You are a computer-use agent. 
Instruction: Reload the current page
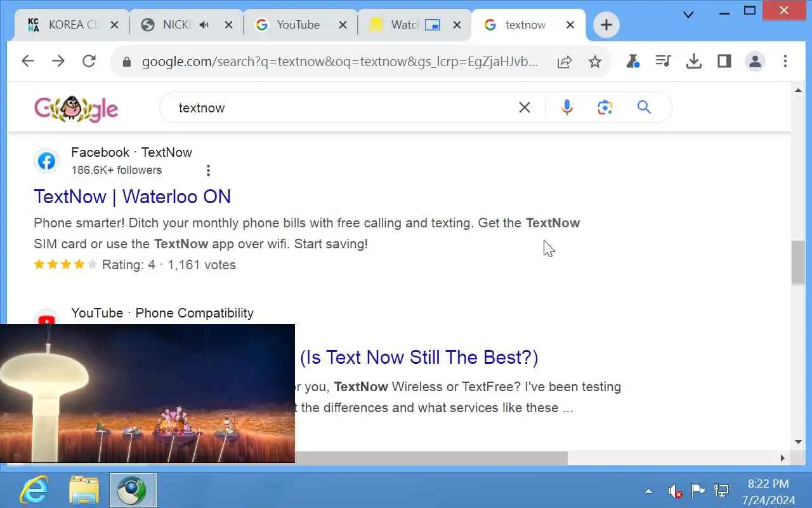(x=89, y=61)
